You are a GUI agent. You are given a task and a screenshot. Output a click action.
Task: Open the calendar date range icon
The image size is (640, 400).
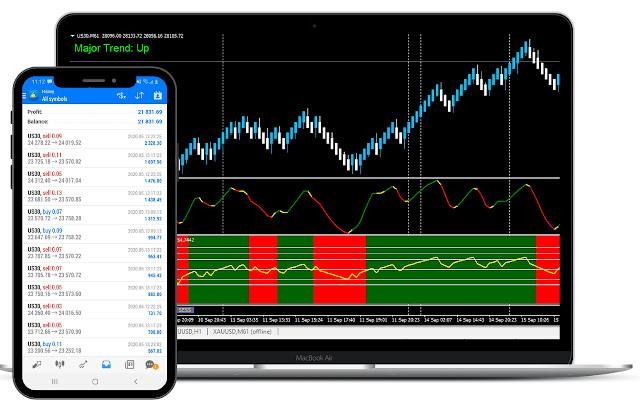pyautogui.click(x=158, y=96)
